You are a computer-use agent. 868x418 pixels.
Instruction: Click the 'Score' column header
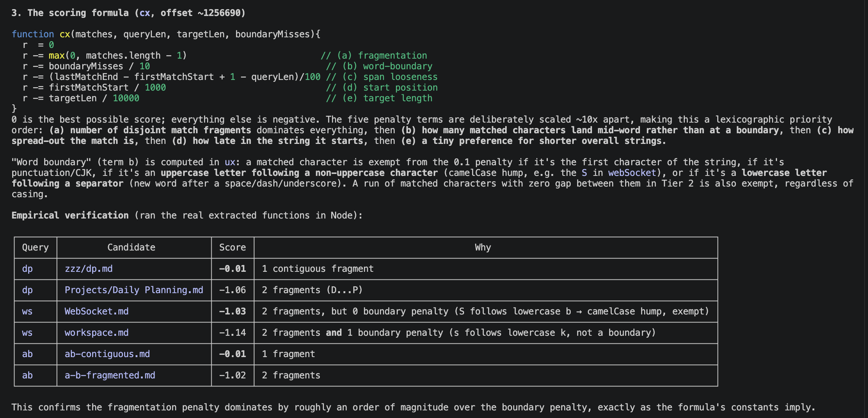pos(233,247)
